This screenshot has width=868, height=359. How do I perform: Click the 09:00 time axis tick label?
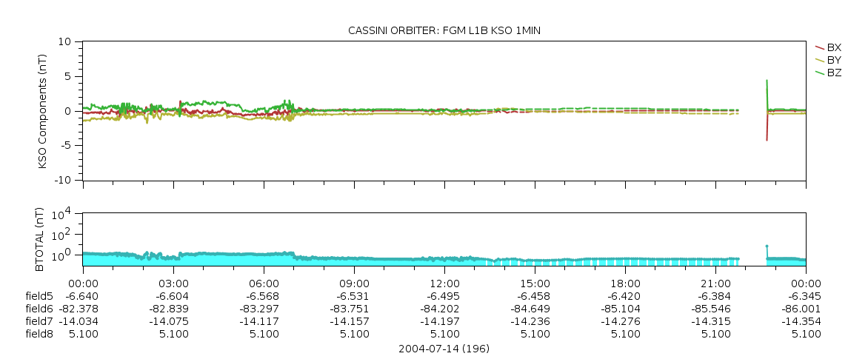354,283
